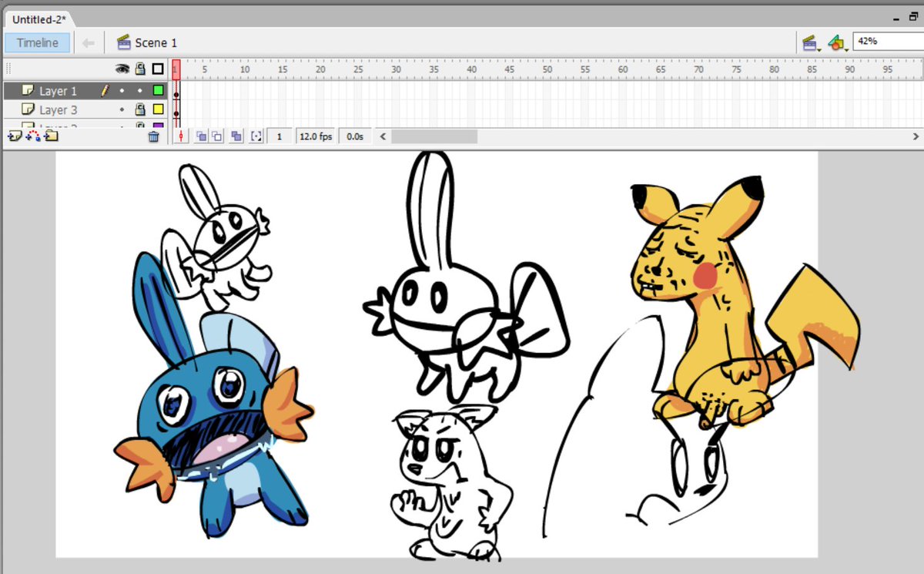Click the Layer 3 page icon
Screen dimensions: 924x574
click(x=28, y=109)
